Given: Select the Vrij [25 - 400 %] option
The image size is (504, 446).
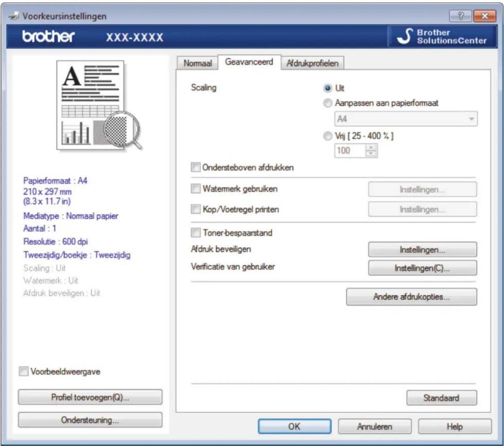Looking at the screenshot, I should pos(327,136).
